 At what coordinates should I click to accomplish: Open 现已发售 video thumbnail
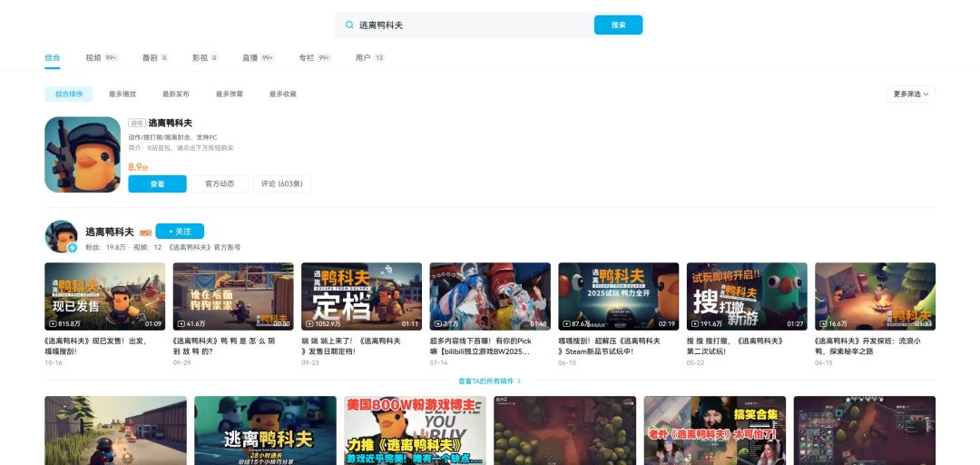point(105,297)
